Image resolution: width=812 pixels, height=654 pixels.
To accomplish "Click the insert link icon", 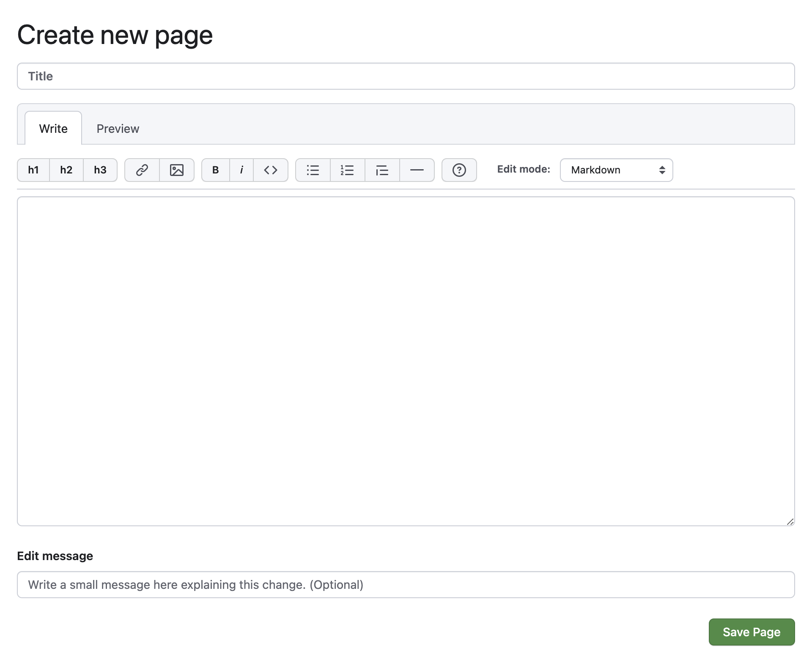I will coord(142,170).
